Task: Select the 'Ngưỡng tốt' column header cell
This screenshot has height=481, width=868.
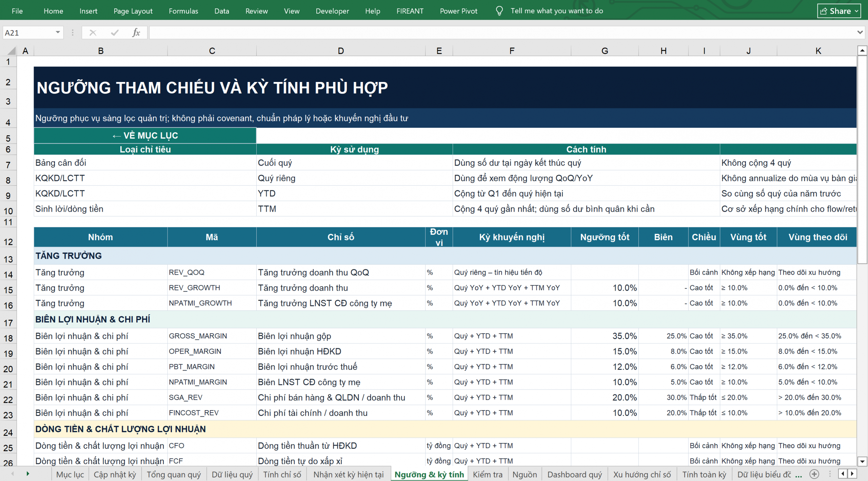Action: coord(605,237)
